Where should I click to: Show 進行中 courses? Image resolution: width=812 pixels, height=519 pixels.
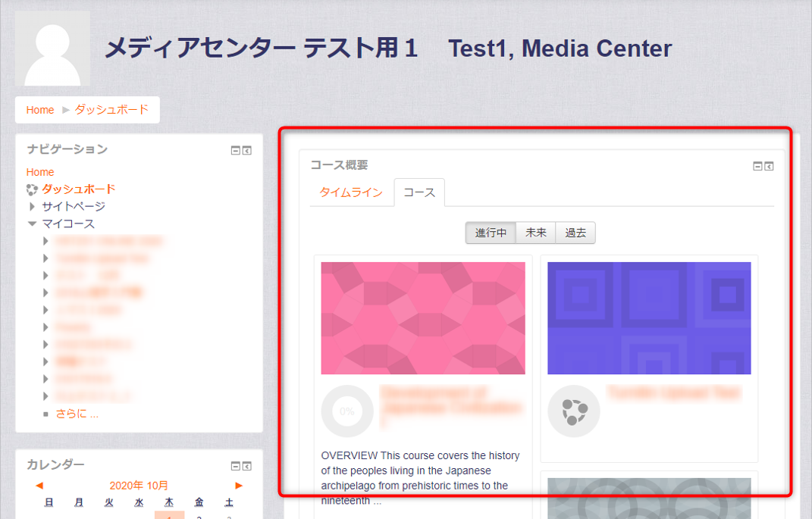coord(491,233)
